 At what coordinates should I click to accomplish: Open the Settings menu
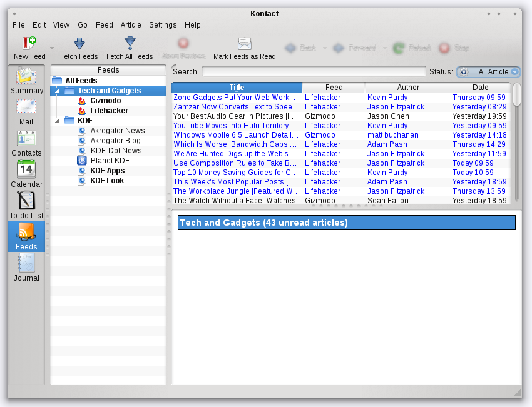tap(163, 25)
